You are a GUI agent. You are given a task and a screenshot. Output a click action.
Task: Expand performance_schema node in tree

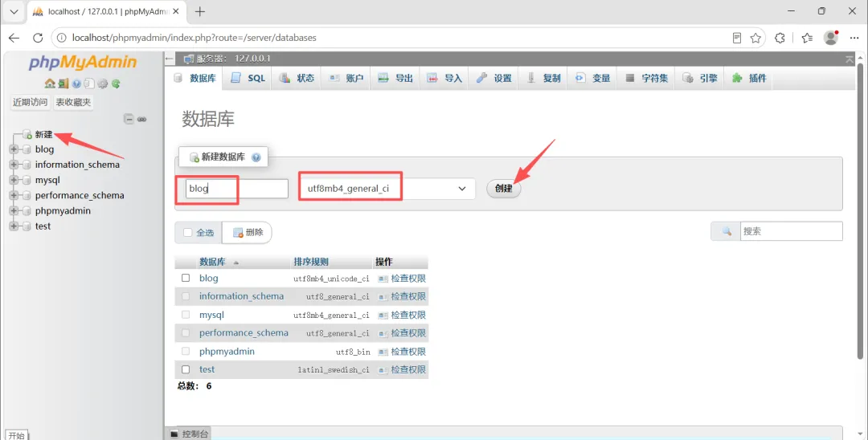point(14,195)
